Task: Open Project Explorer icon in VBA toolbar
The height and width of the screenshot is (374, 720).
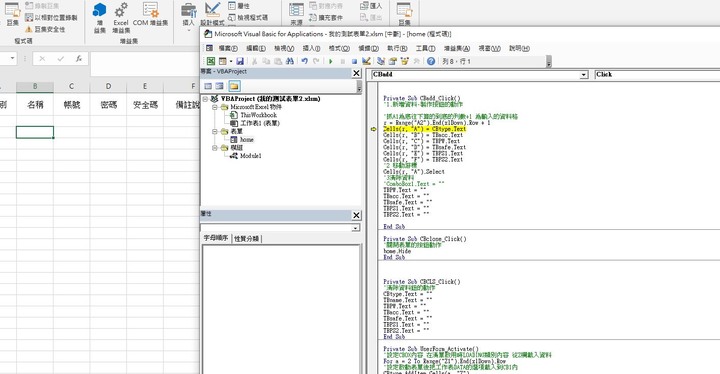Action: pyautogui.click(x=381, y=61)
